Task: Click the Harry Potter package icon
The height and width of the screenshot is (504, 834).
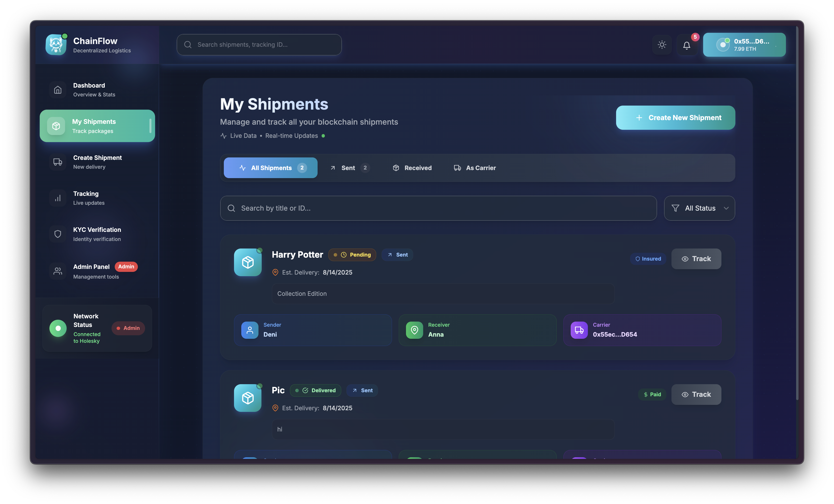Action: [x=247, y=262]
